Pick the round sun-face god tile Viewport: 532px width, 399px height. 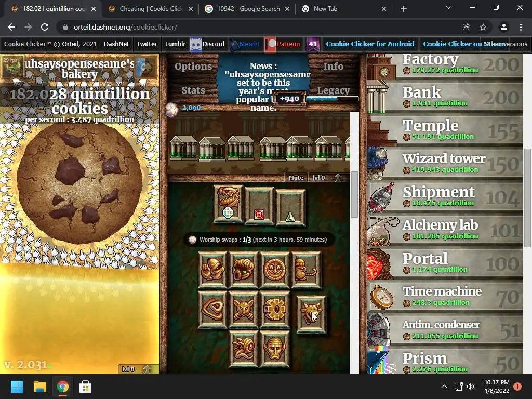point(274,270)
